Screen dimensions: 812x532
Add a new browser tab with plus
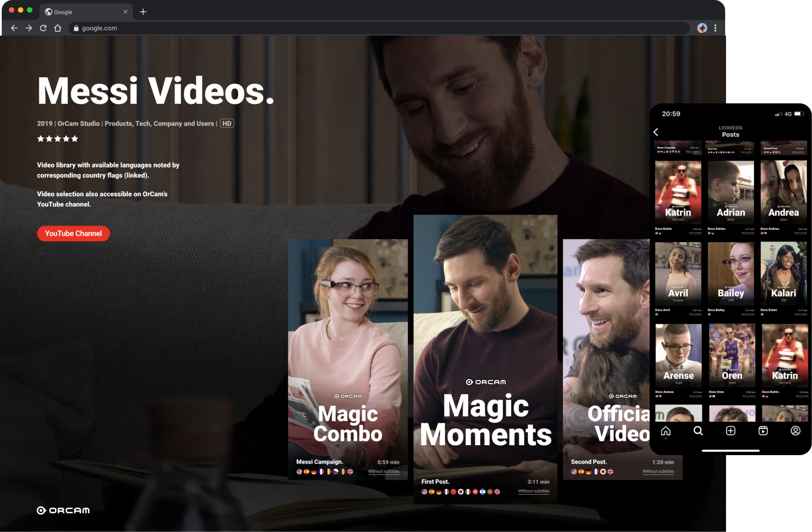143,12
